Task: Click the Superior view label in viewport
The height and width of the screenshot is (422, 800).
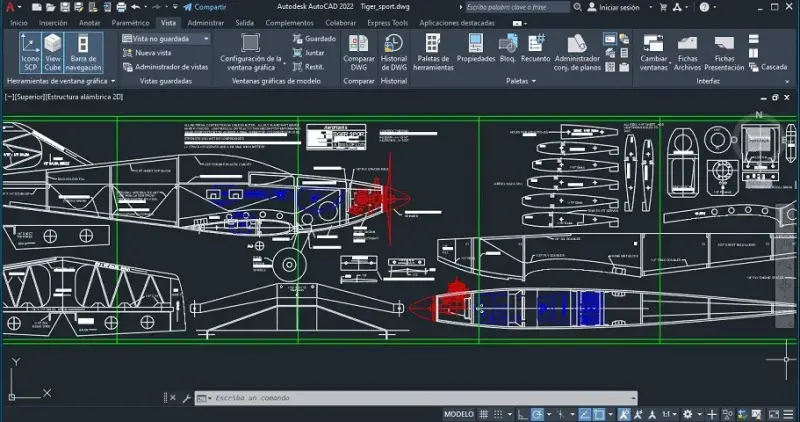Action: [30, 97]
